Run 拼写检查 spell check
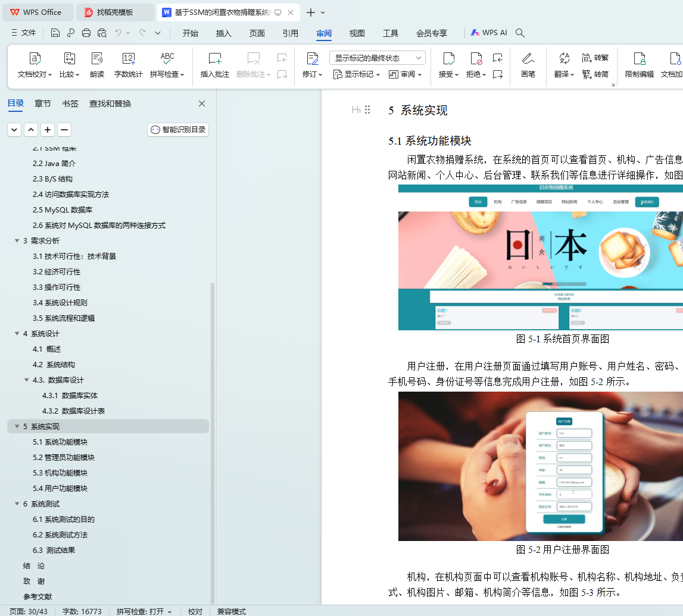 (167, 65)
